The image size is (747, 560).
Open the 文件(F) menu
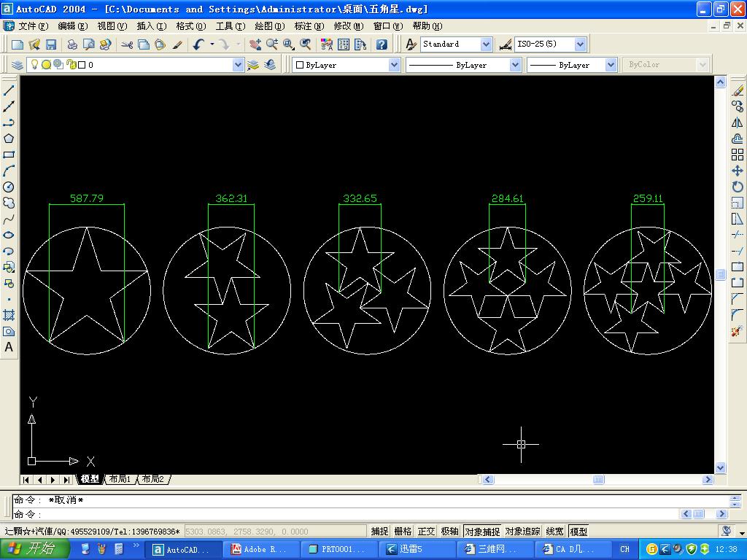click(33, 26)
